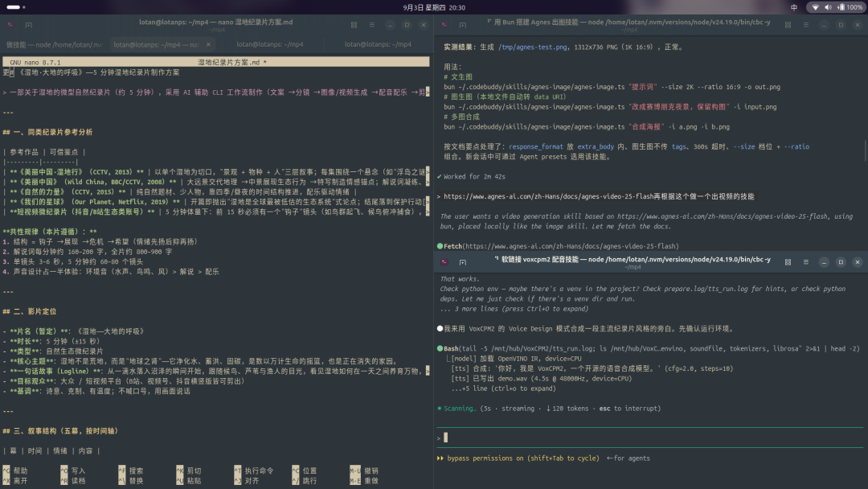Switch to the third tab labeled lotan@lotanps: ~/mp4

pos(269,44)
